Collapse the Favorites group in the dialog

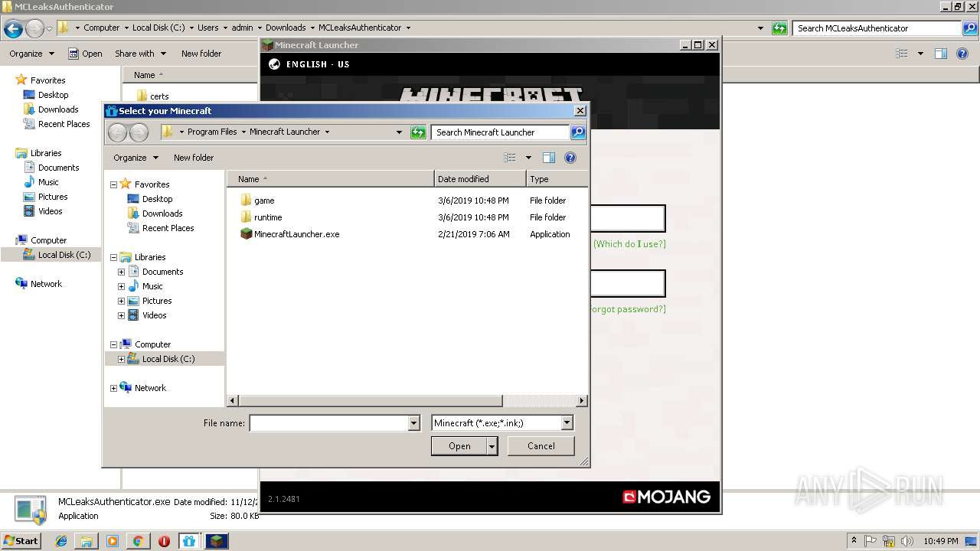(x=113, y=184)
